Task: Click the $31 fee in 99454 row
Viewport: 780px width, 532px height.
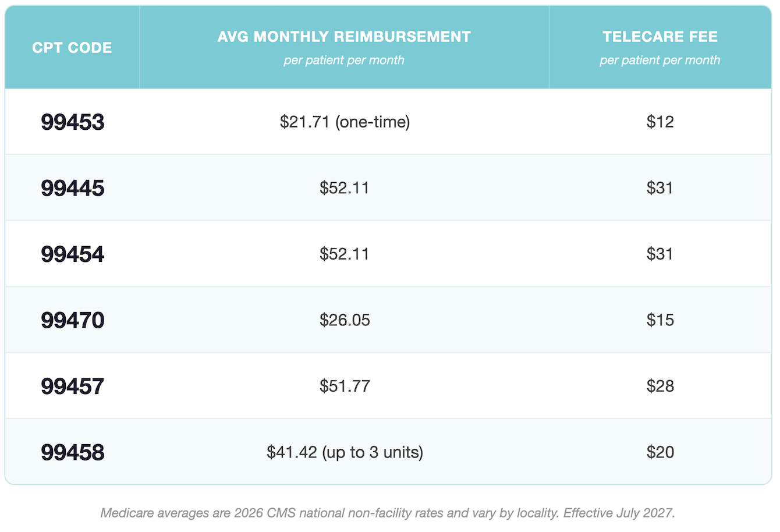Action: pyautogui.click(x=660, y=254)
